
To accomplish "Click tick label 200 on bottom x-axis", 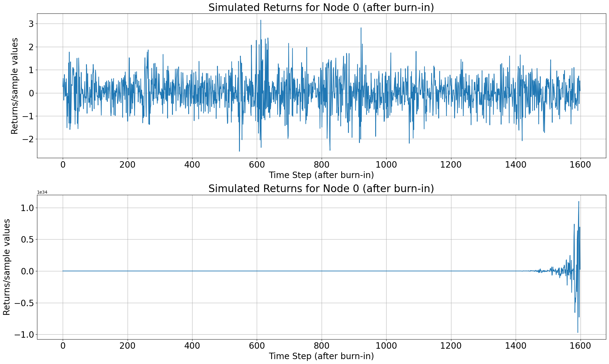I will [x=127, y=346].
